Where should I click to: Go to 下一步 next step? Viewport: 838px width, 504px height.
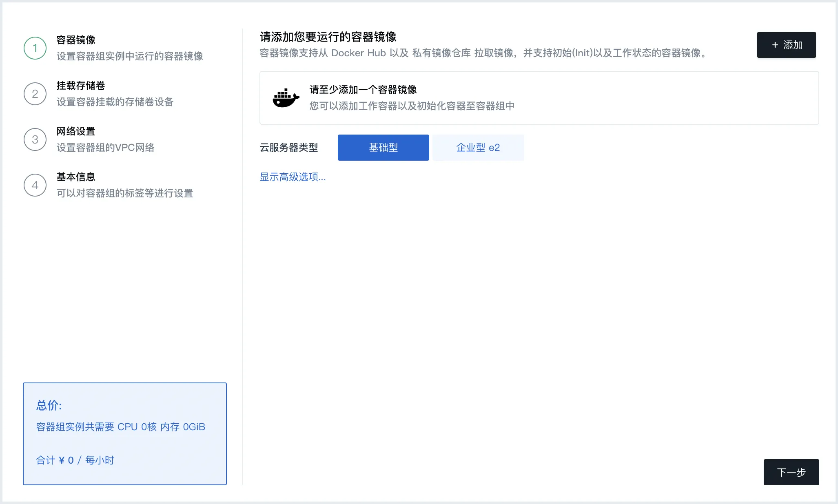click(791, 472)
